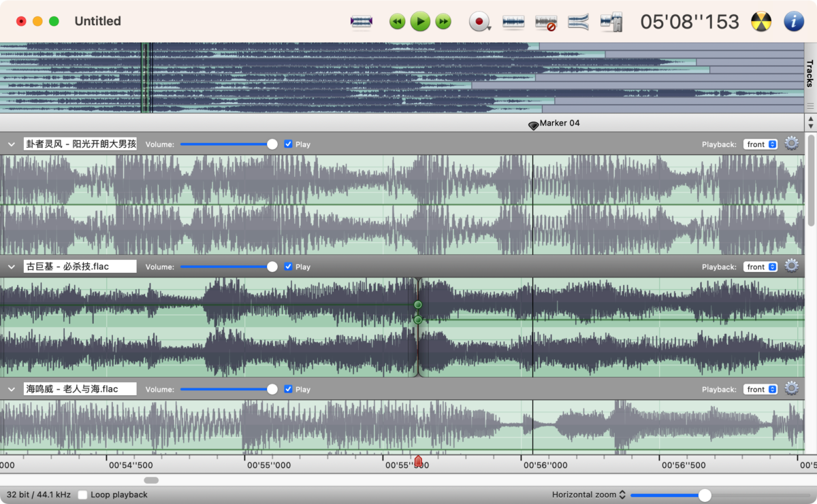
Task: Collapse the 海鸣威 - 老人与海.flac track
Action: coord(12,389)
